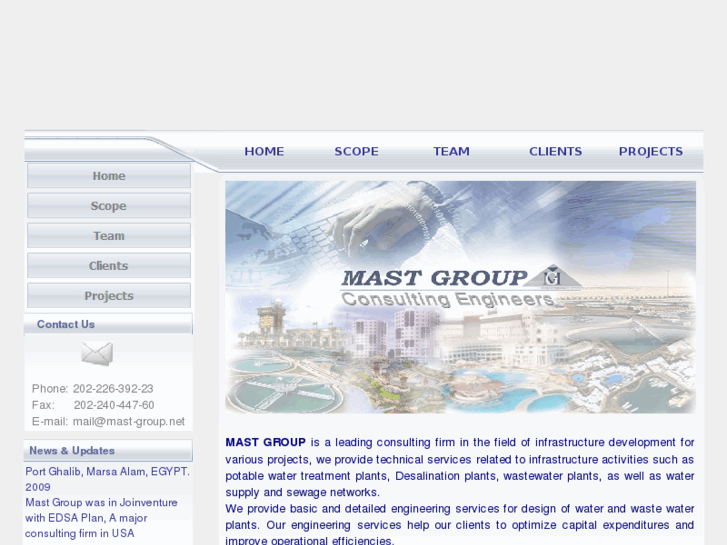Click the mail@mast-group.net email address
Viewport: 727px width, 545px height.
[129, 422]
